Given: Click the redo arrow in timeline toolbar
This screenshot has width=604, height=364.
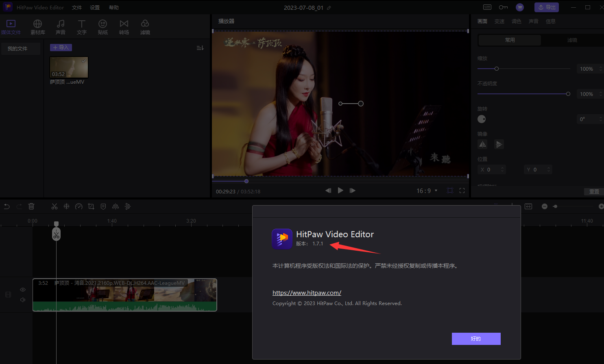Looking at the screenshot, I should point(19,206).
